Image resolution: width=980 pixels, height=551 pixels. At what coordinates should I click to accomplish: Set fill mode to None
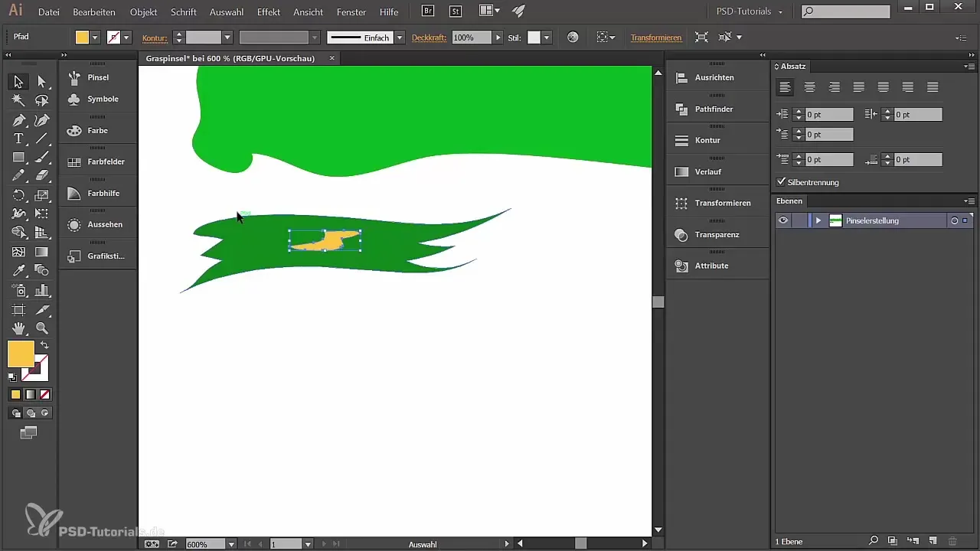[x=44, y=395]
